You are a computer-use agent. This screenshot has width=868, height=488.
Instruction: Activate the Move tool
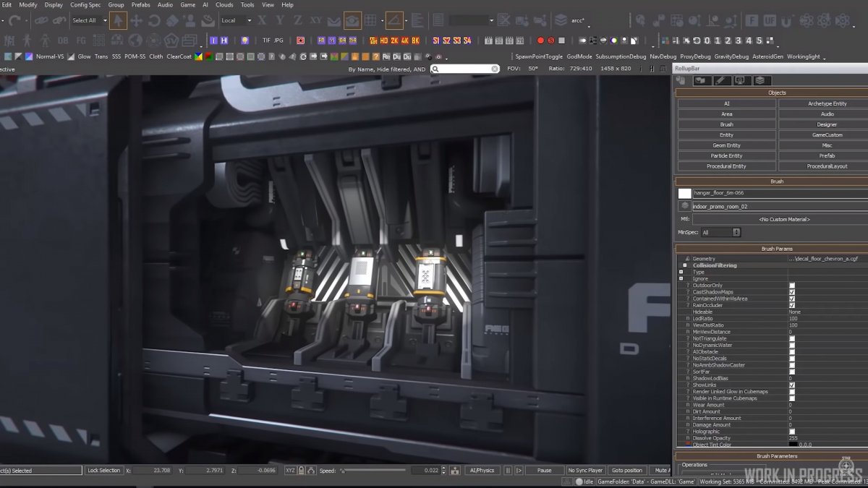tap(136, 20)
